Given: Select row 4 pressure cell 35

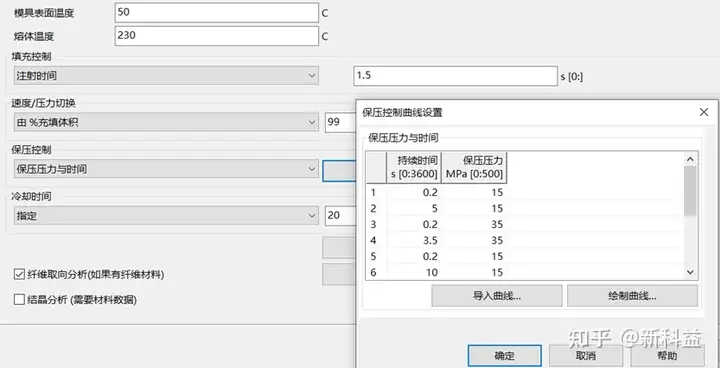Looking at the screenshot, I should click(474, 241).
